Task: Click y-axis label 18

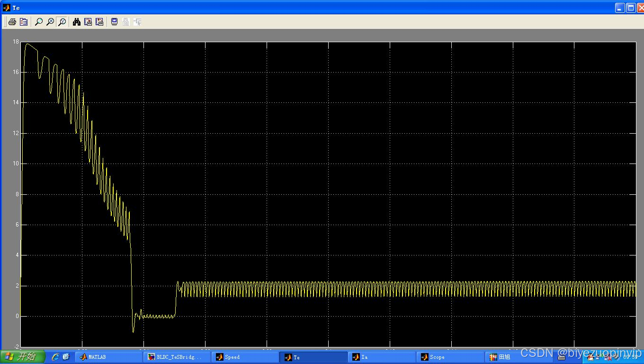Action: (16, 42)
